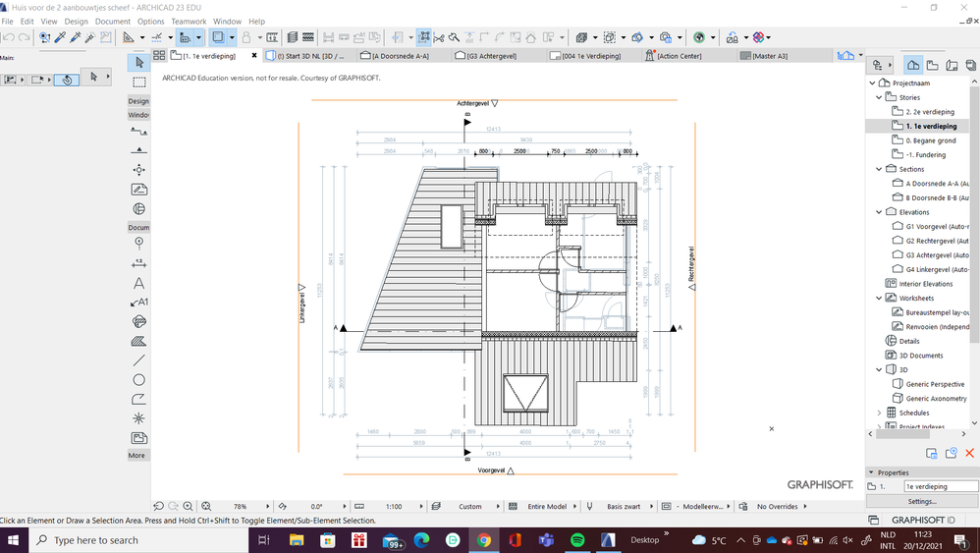Image resolution: width=980 pixels, height=553 pixels.
Task: Click the Split scissors icon
Action: [439, 37]
